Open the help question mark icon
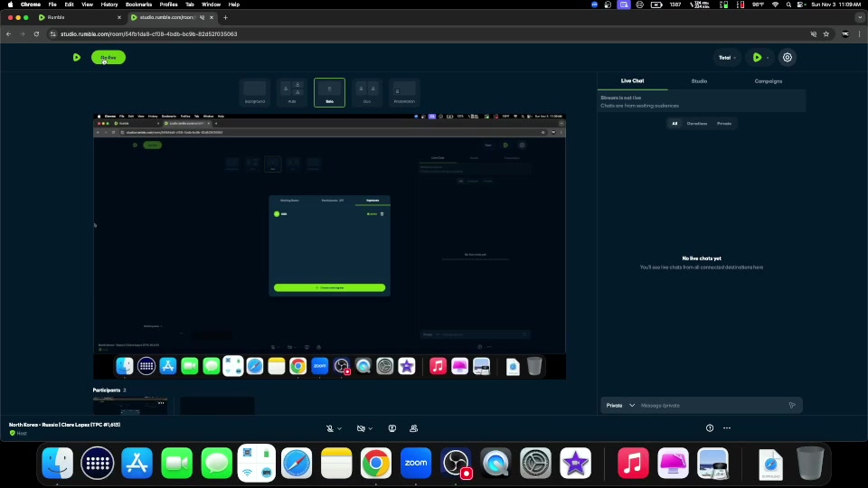 click(x=710, y=428)
